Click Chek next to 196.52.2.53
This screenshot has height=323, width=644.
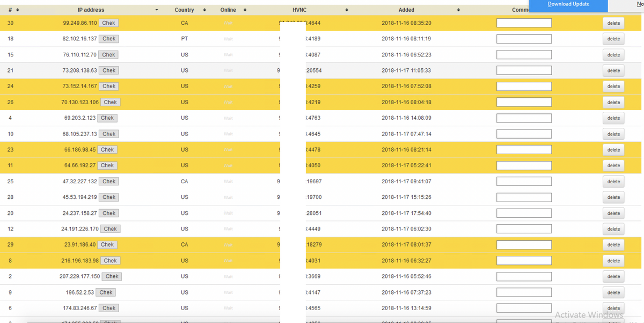106,292
